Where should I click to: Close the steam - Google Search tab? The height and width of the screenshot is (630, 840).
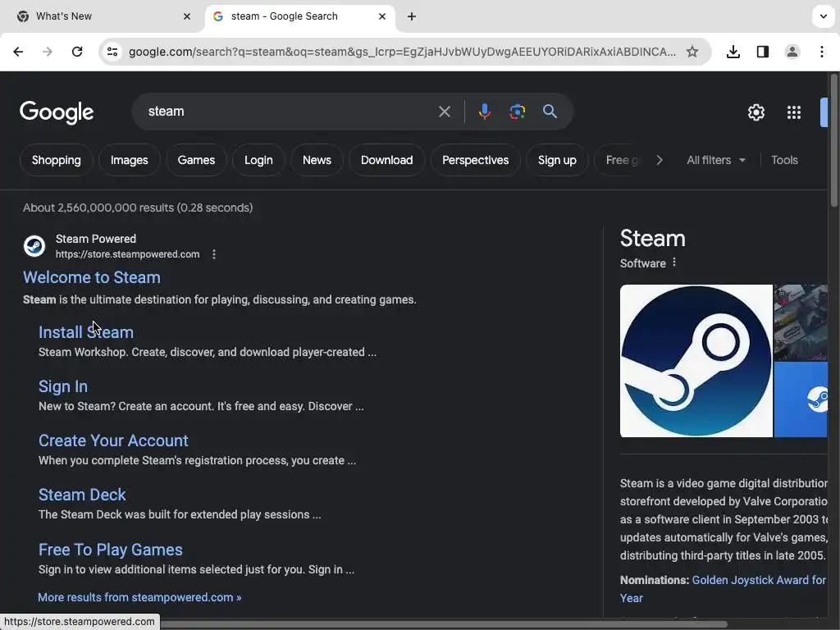click(382, 16)
